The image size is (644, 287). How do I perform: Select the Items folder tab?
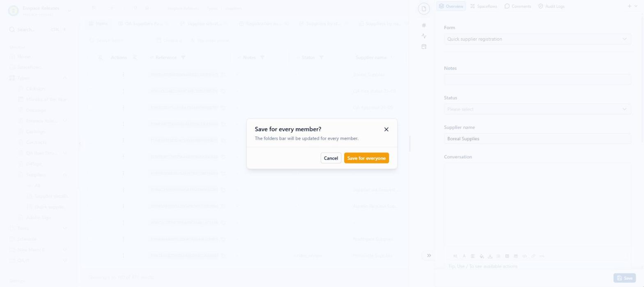(x=99, y=24)
